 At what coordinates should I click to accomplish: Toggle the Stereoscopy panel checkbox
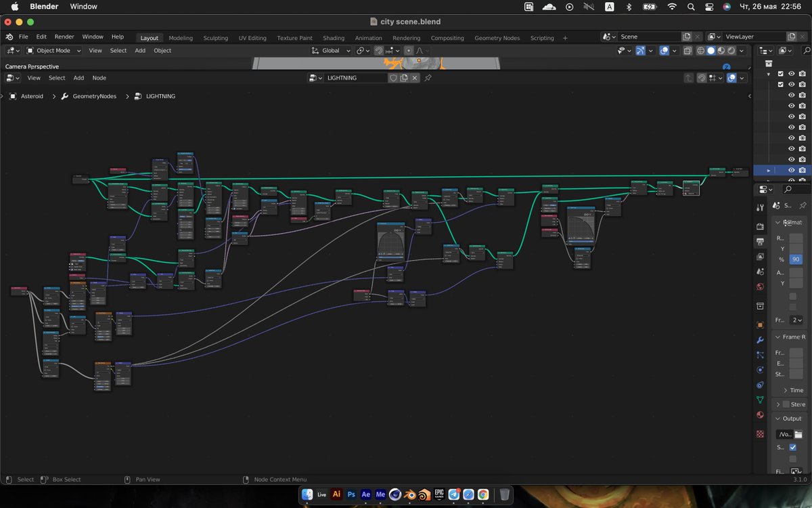pos(786,404)
